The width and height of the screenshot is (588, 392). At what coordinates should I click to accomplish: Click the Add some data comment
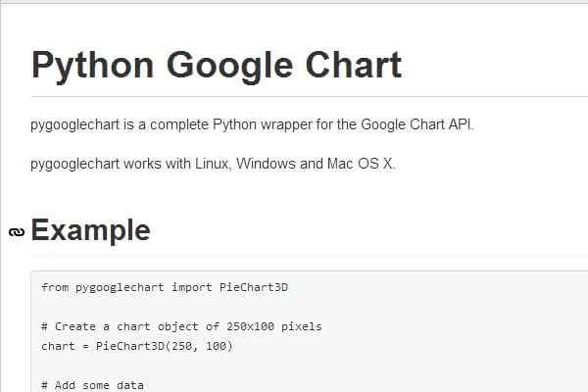coord(92,385)
